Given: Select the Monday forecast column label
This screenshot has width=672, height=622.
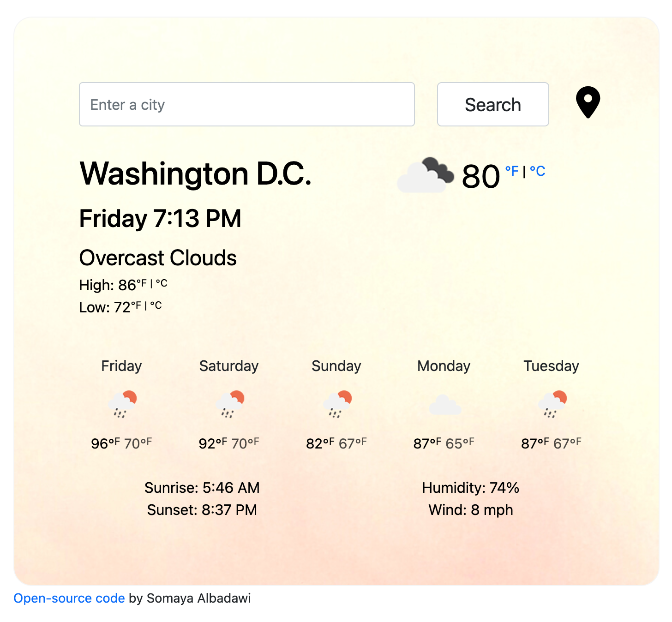Looking at the screenshot, I should [x=443, y=366].
